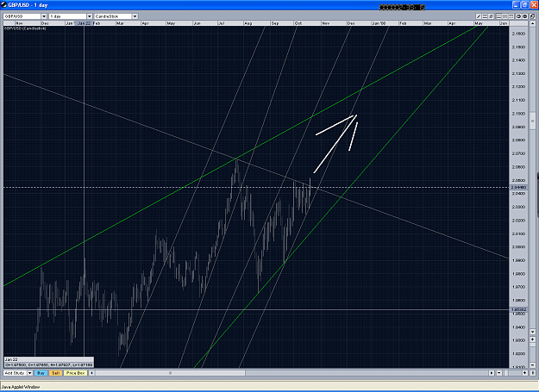The image size is (539, 392).
Task: Open the CandleStick chart type dropdown arrow
Action: coord(135,16)
